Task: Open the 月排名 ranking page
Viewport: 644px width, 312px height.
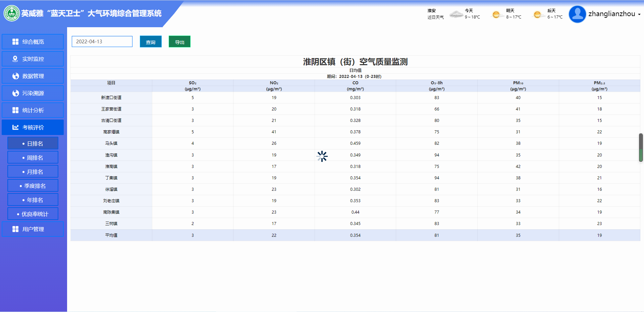Action: pyautogui.click(x=33, y=172)
